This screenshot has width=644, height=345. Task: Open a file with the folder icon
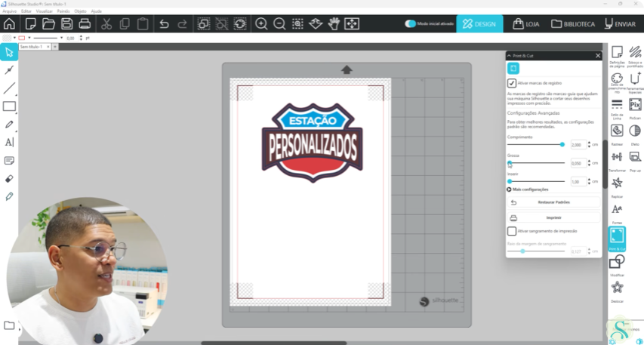click(x=48, y=24)
